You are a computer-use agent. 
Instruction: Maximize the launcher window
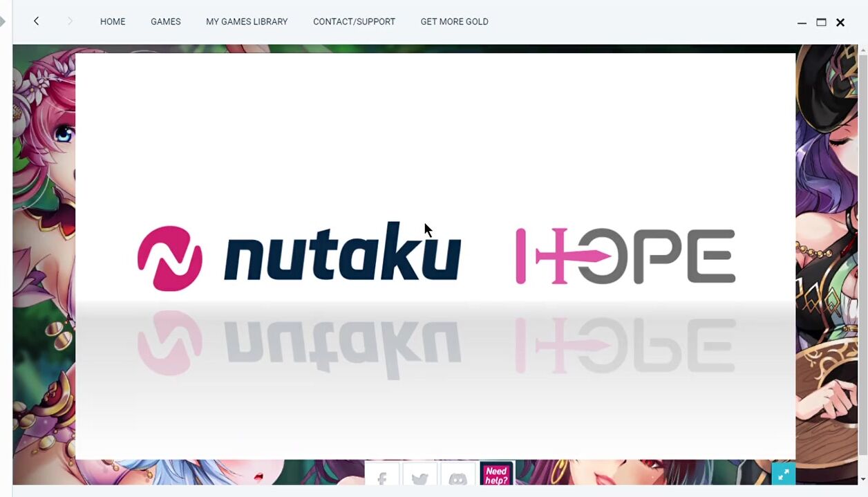click(x=821, y=22)
